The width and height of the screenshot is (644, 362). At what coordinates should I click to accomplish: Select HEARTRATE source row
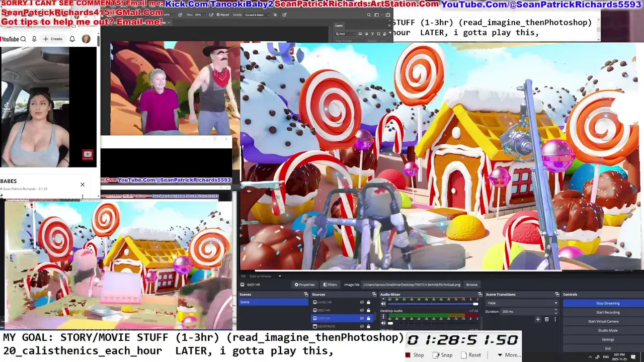click(x=342, y=326)
